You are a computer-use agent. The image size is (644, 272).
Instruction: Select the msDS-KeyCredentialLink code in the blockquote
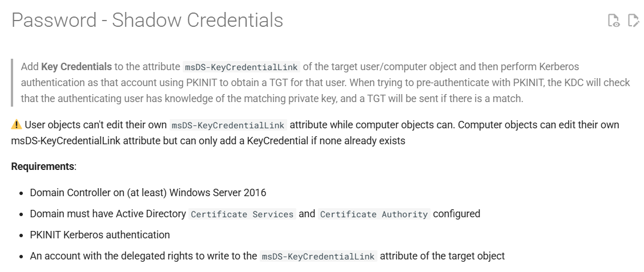[241, 67]
